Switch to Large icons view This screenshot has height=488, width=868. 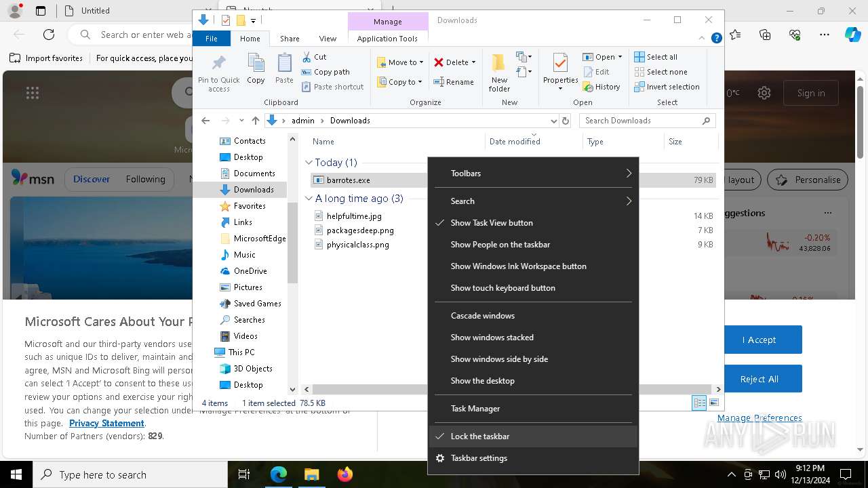pos(713,403)
